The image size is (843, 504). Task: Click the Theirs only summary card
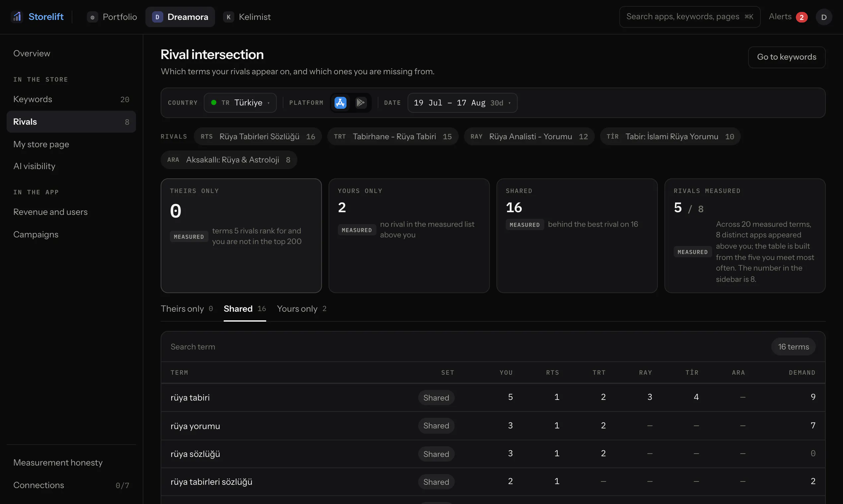click(241, 236)
